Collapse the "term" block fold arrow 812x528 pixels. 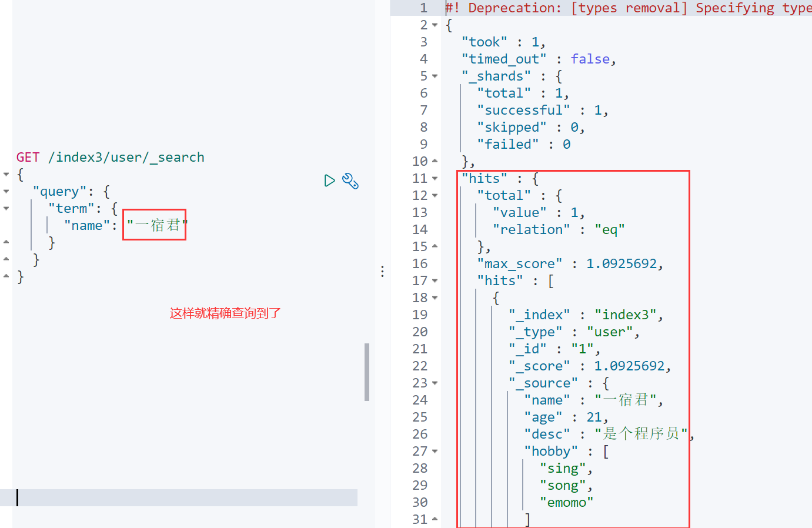tap(6, 208)
